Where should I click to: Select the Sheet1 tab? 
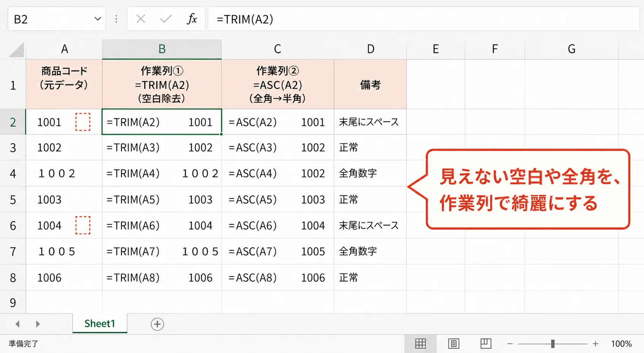[x=100, y=323]
